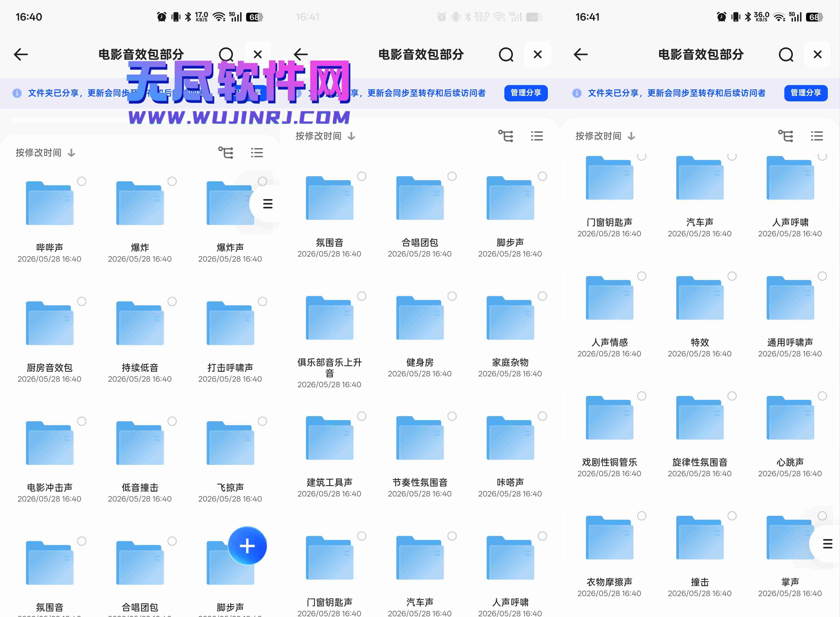Viewport: 840px width, 617px height.
Task: Click the search magnifier in the middle phone screen
Action: coord(506,55)
